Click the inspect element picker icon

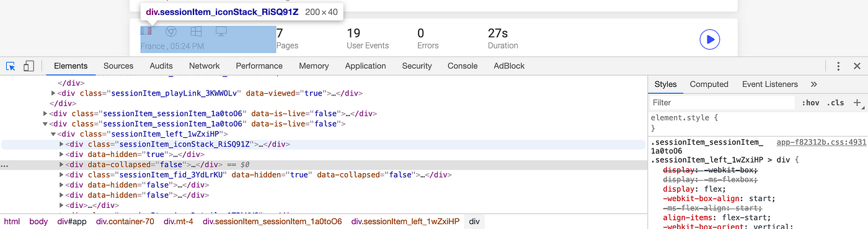pyautogui.click(x=11, y=66)
